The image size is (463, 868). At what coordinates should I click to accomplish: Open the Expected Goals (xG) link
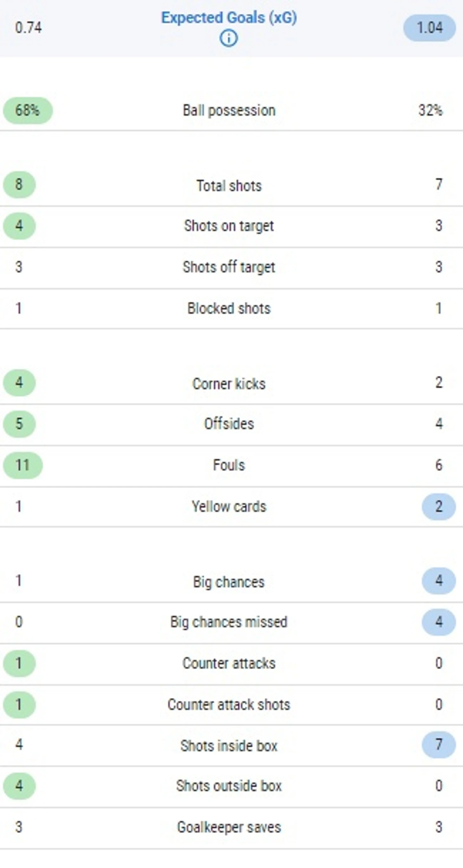coord(229,17)
